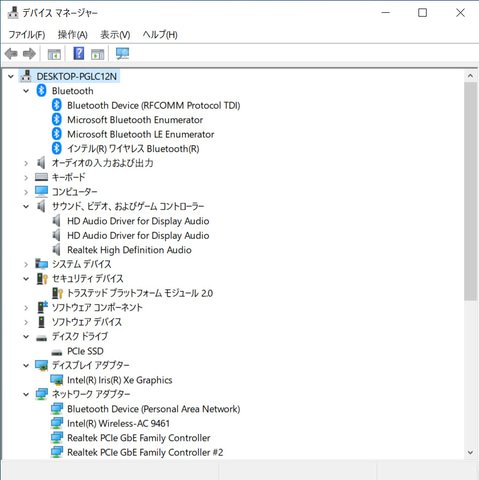Maximize the Device Manager window

(423, 13)
